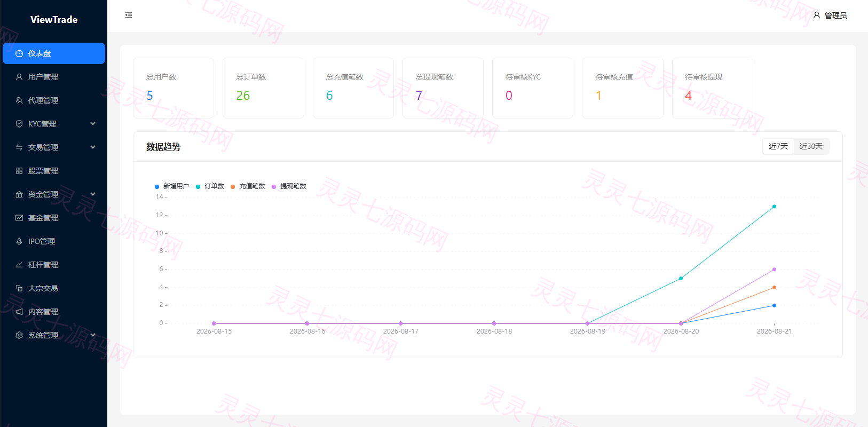
Task: Click the KYC管理 shield icon
Action: coord(19,124)
